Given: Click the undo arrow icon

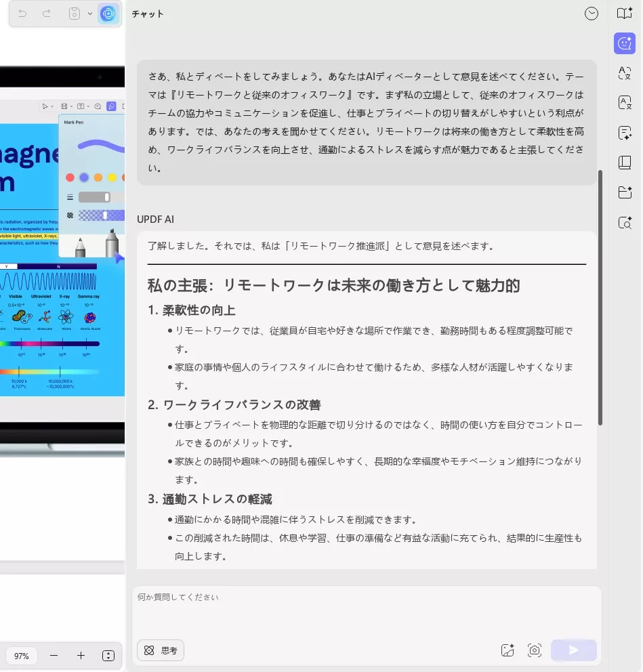Looking at the screenshot, I should pyautogui.click(x=23, y=14).
